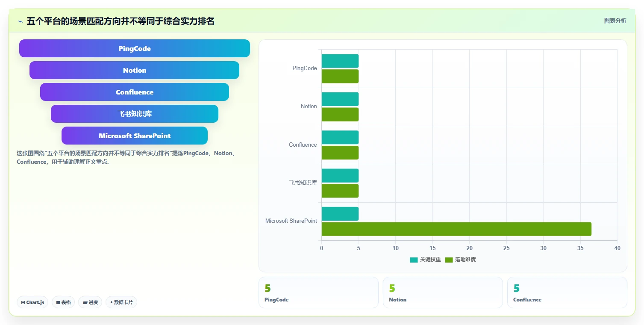Viewport: 644px width, 325px height.
Task: Click the Microsoft SharePoint y-axis label
Action: 291,221
